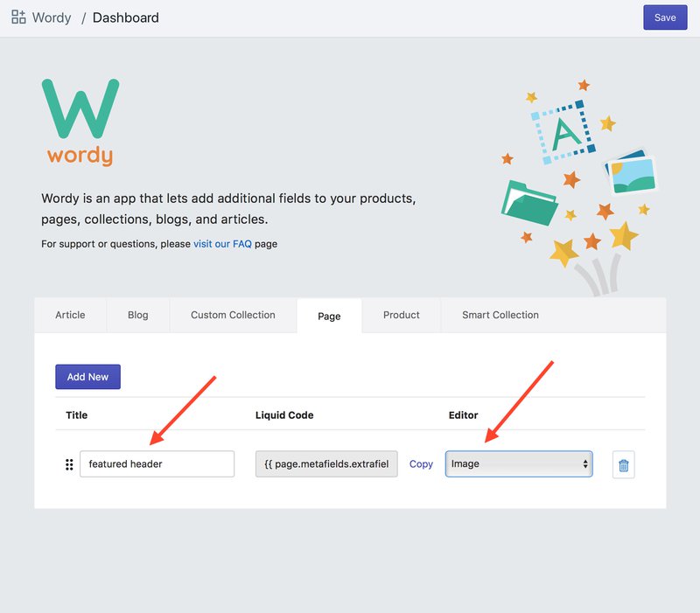Viewport: 700px width, 613px height.
Task: Click the Liquid Code column header
Action: pyautogui.click(x=284, y=414)
